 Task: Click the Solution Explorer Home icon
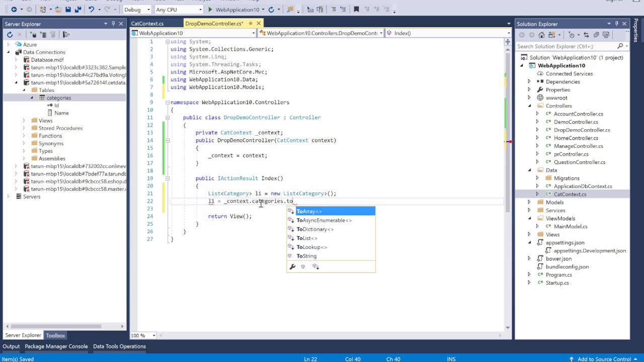click(x=541, y=35)
